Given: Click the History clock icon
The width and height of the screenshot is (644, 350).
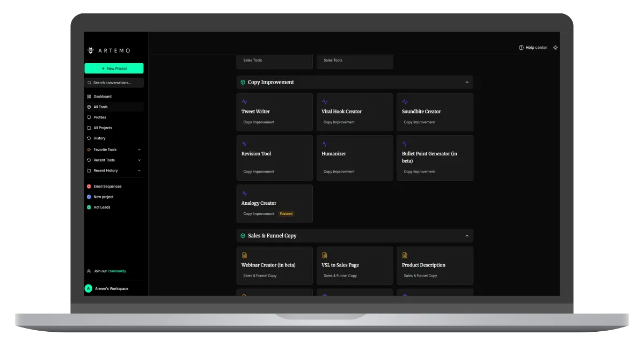Looking at the screenshot, I should click(x=89, y=138).
